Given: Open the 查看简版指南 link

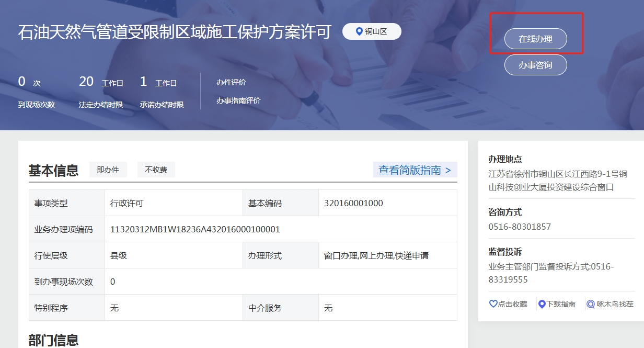Looking at the screenshot, I should (x=415, y=170).
